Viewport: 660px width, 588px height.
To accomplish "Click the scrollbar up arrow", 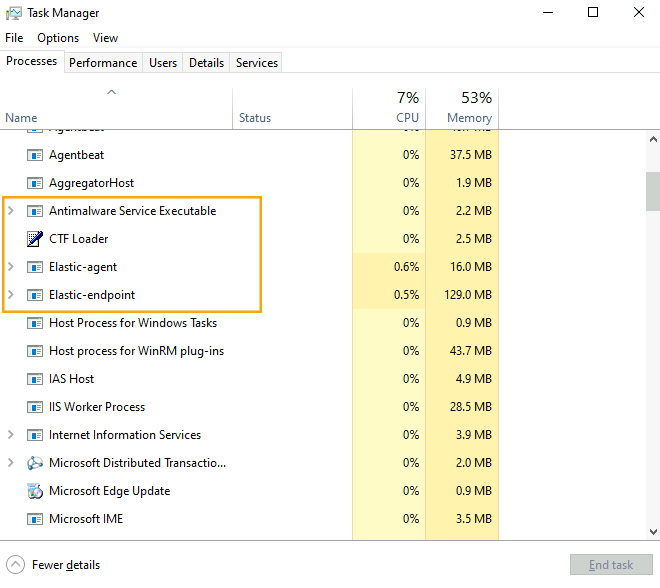I will pos(653,139).
